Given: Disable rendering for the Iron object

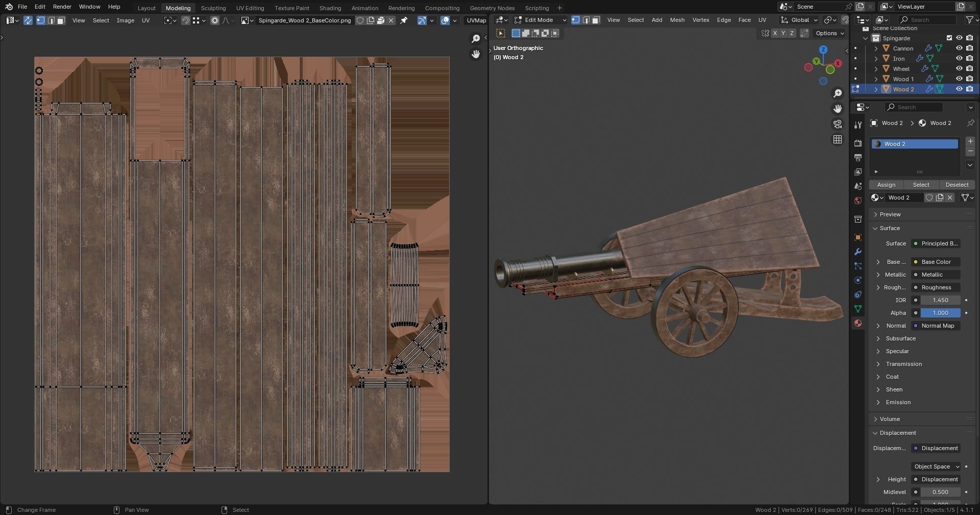Looking at the screenshot, I should click(x=969, y=59).
